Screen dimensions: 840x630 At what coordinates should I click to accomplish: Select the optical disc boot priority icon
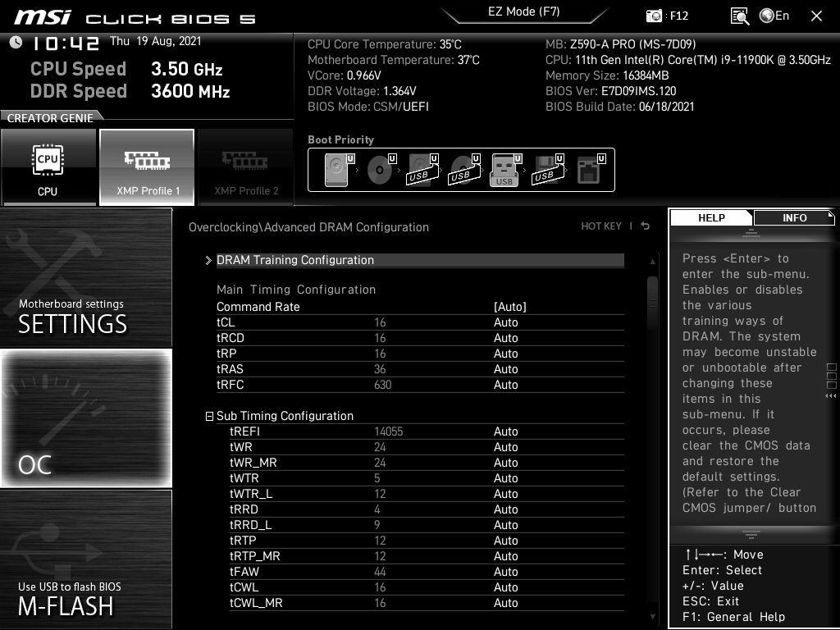pos(381,170)
